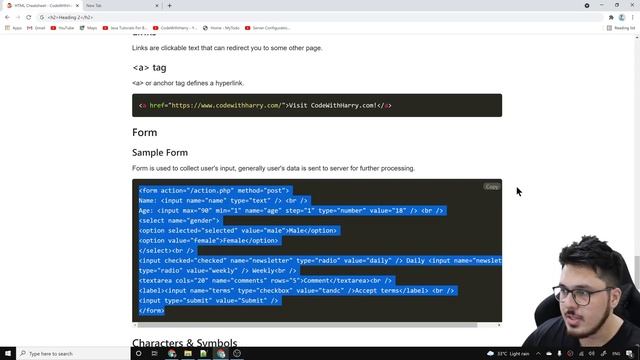Click the Characters & Symbols heading
This screenshot has height=360, width=640.
coord(184,343)
